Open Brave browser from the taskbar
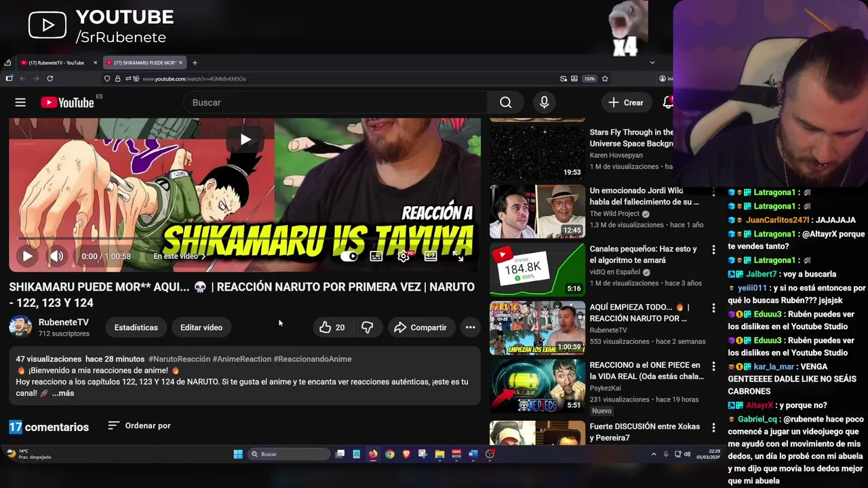Viewport: 868px width, 488px height. tap(406, 454)
